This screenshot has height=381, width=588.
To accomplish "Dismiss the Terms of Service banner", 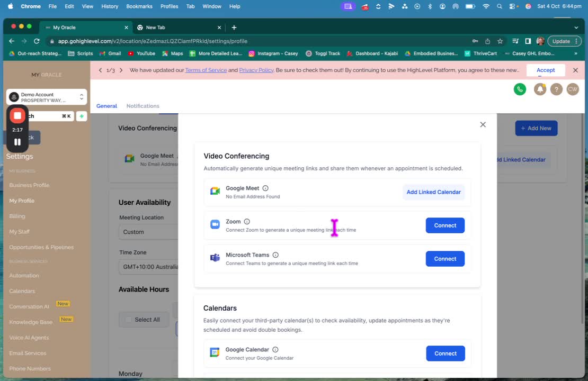I will tap(575, 70).
